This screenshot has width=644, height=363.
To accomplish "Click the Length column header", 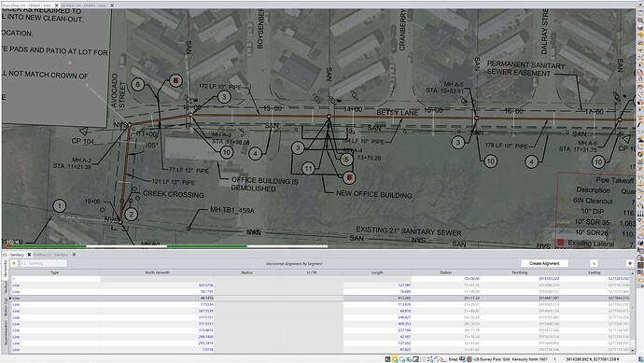I will [x=377, y=272].
